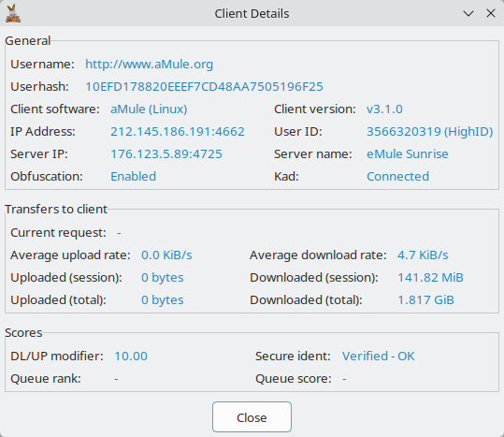Click the aMule icon in title bar
Image resolution: width=504 pixels, height=437 pixels.
click(x=13, y=13)
